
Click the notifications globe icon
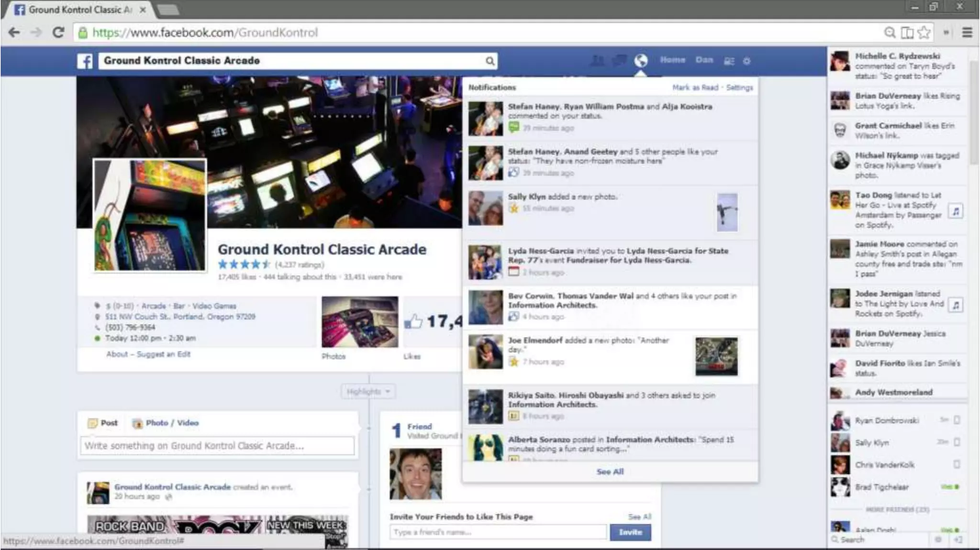(x=641, y=61)
